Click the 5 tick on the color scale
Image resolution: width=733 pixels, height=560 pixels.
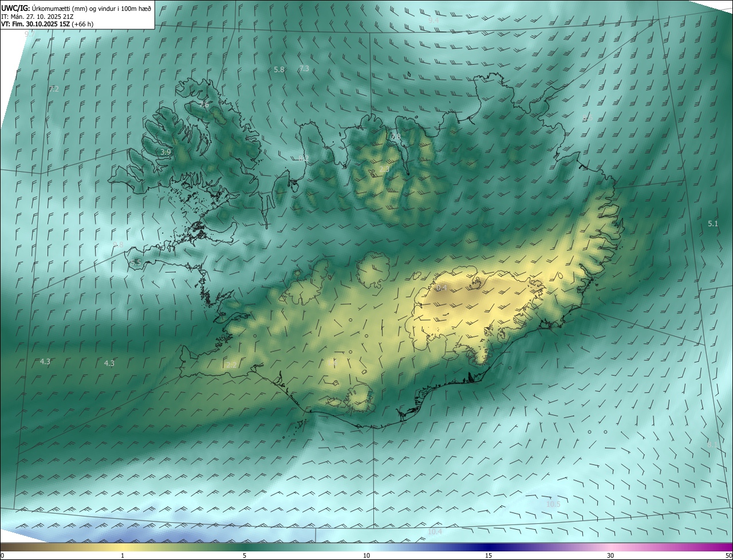(245, 555)
